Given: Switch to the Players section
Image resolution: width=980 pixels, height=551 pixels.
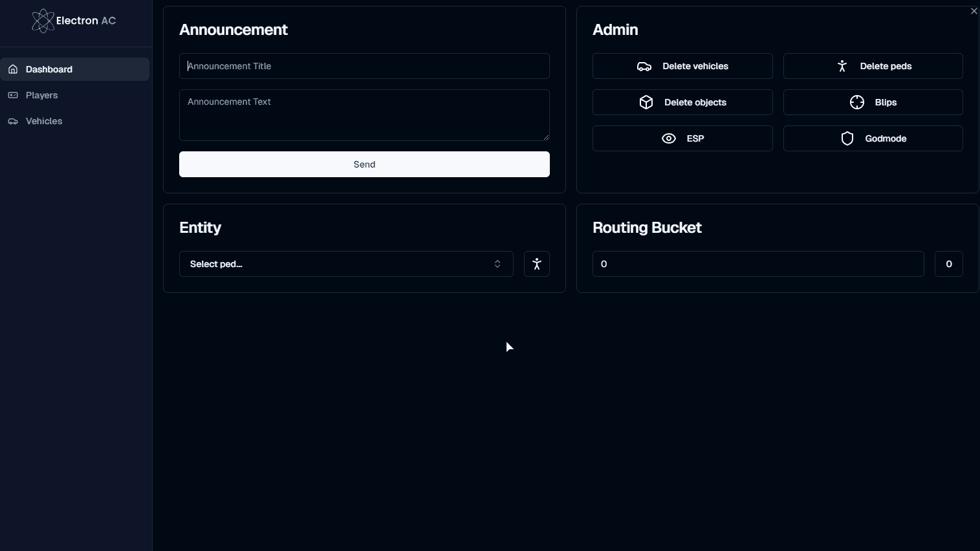Looking at the screenshot, I should 41,95.
